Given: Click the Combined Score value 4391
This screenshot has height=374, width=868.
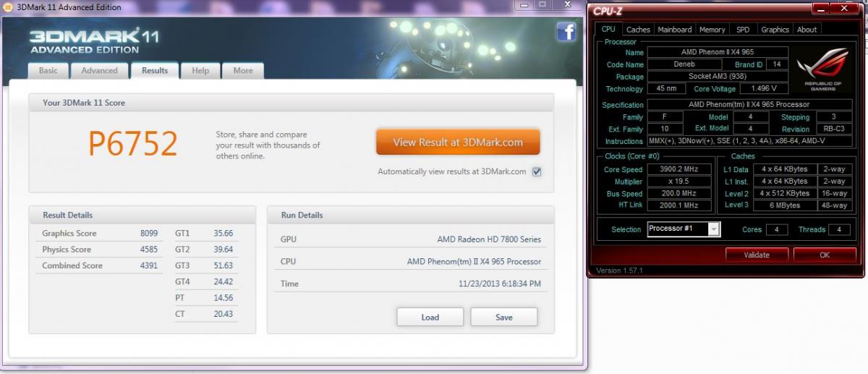Looking at the screenshot, I should click(149, 265).
